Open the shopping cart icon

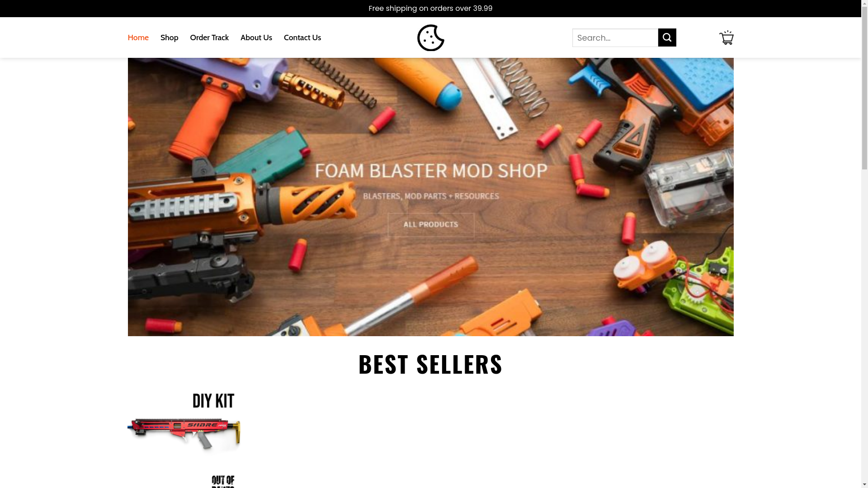[x=726, y=38]
